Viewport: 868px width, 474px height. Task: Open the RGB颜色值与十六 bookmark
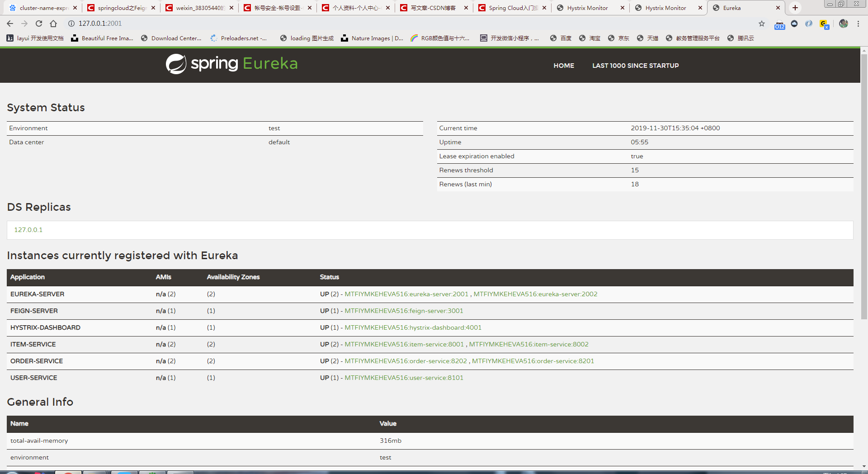click(x=440, y=38)
